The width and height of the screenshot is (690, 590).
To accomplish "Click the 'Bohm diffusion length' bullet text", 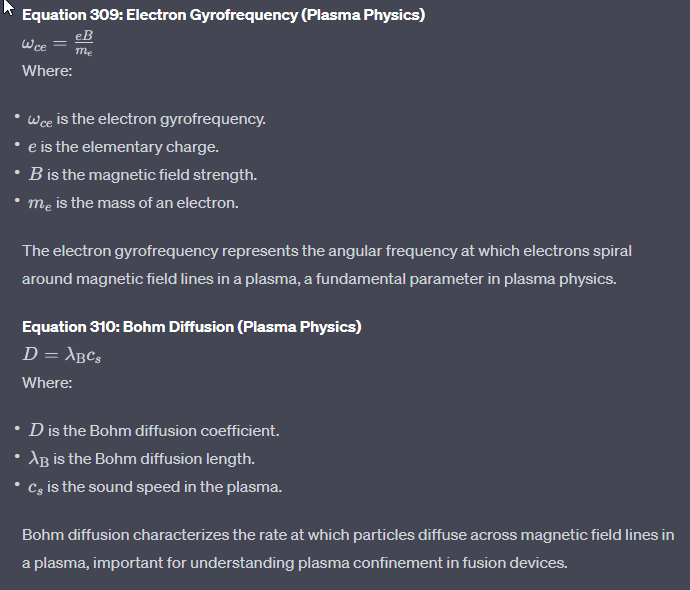I will click(141, 459).
